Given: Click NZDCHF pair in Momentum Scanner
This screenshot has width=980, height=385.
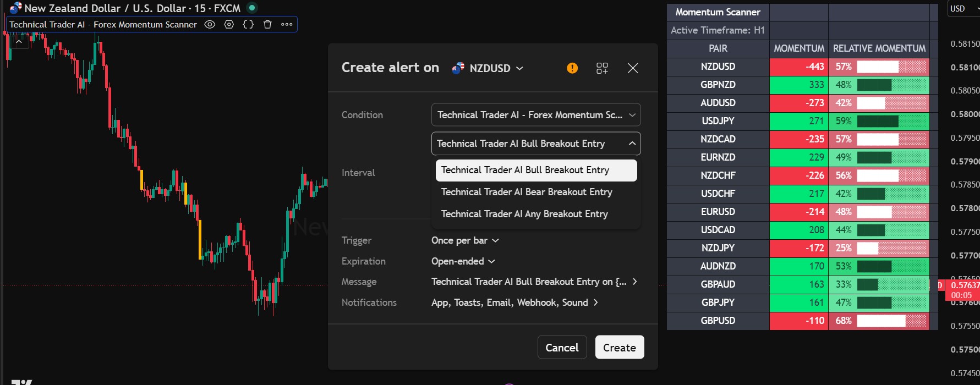Looking at the screenshot, I should click(718, 175).
